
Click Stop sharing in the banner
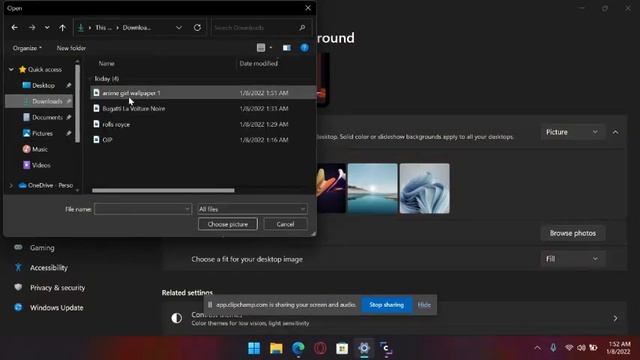click(x=386, y=305)
